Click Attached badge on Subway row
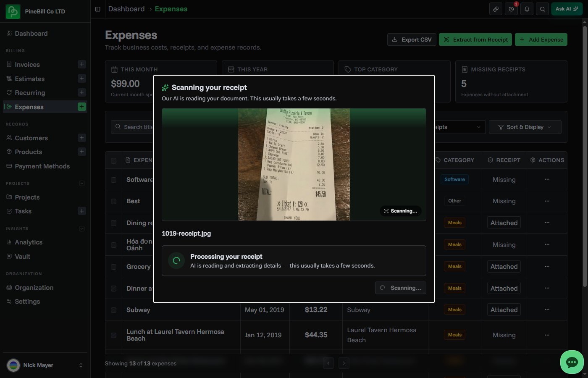The height and width of the screenshot is (378, 588). click(x=504, y=310)
